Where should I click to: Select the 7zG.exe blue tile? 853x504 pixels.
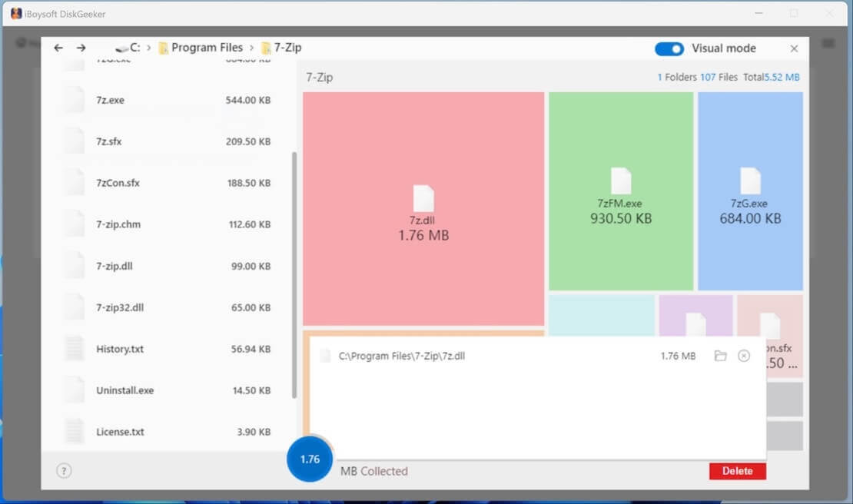click(750, 192)
